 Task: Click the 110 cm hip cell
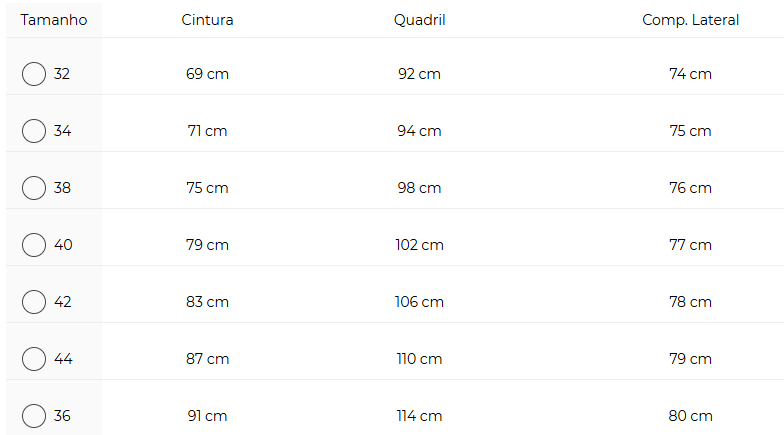coord(420,359)
